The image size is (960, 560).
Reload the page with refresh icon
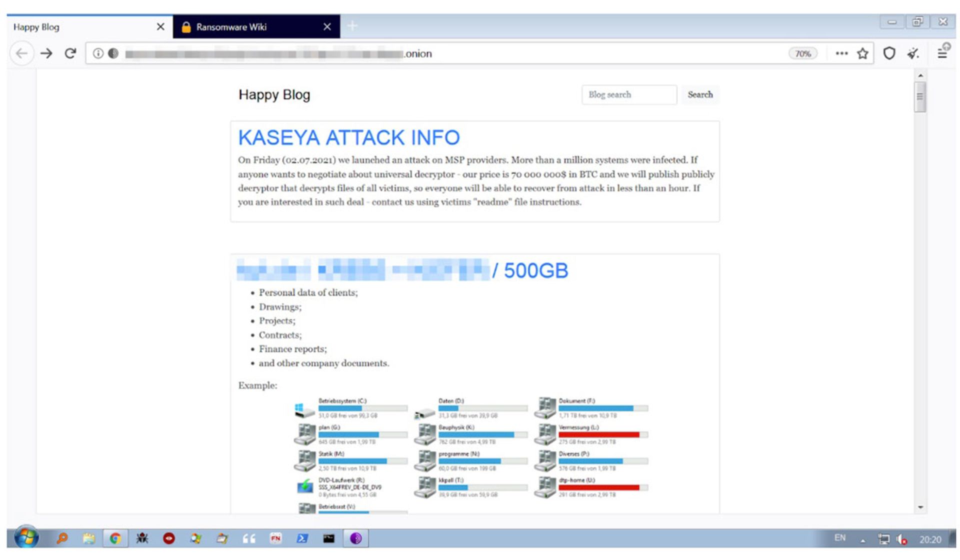70,53
